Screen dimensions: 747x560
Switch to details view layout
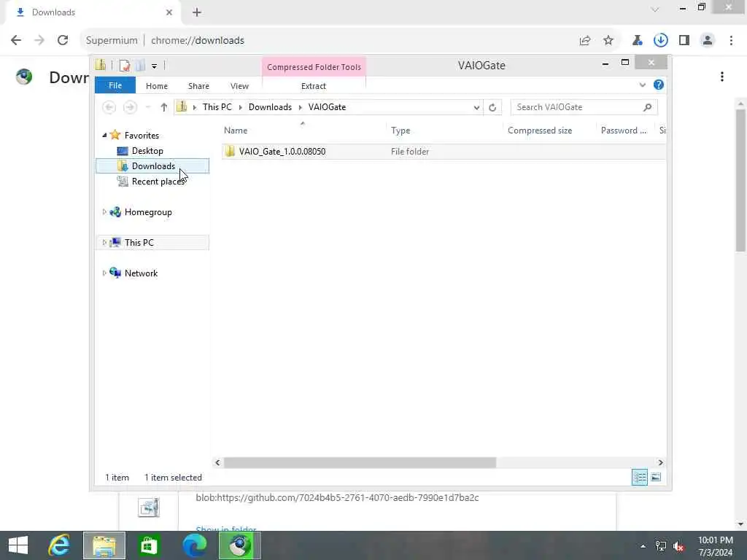640,477
